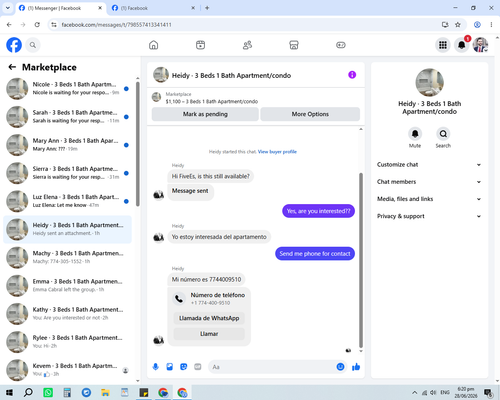Open the Windows Start menu
This screenshot has height=400, width=500.
[9, 392]
